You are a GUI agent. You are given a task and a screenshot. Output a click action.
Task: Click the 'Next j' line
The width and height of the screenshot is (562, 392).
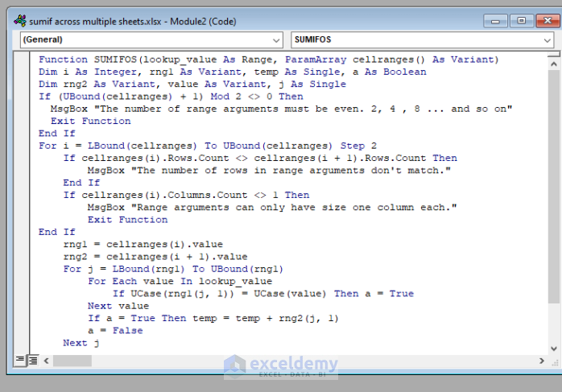81,343
